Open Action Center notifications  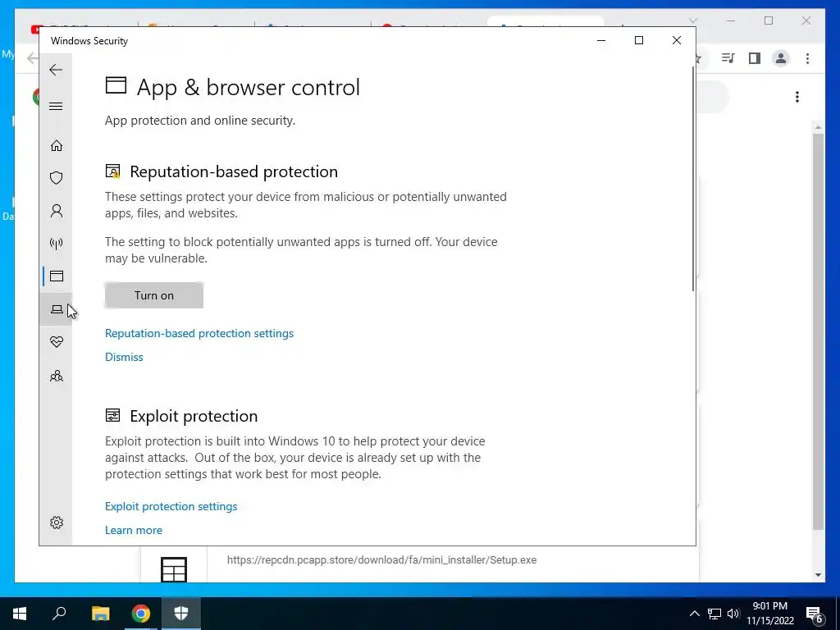tap(815, 614)
